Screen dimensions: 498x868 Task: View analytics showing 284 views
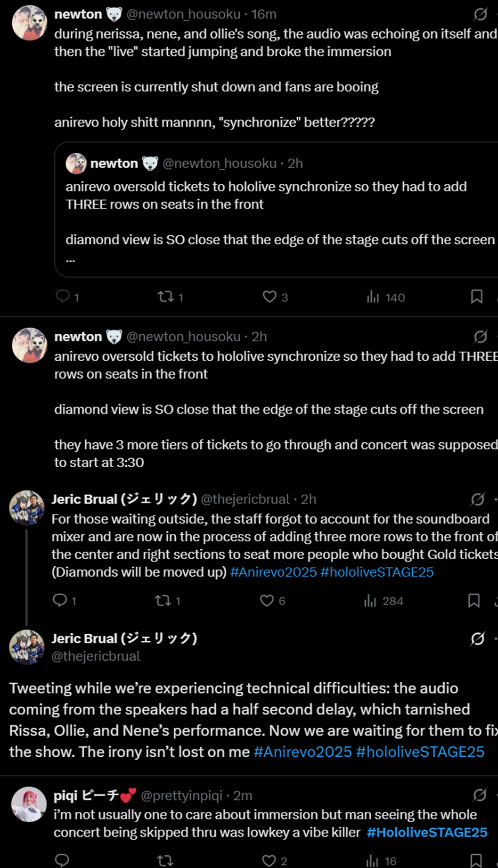[383, 601]
